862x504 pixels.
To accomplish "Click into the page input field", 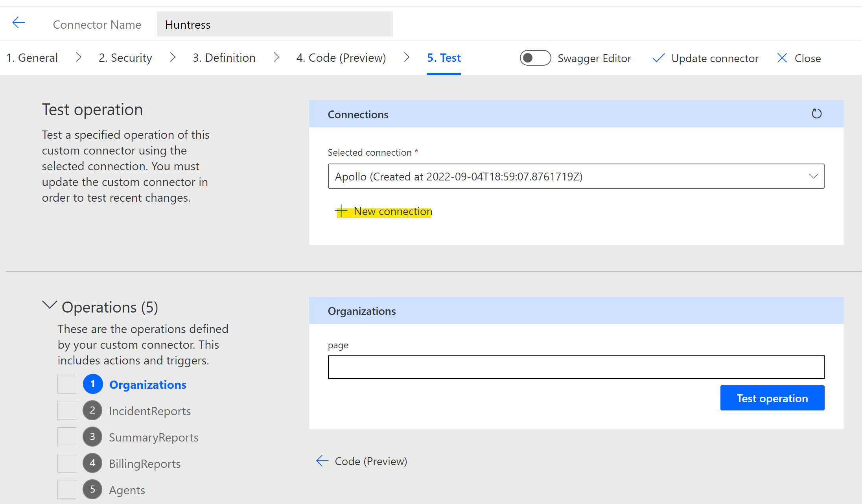I will [576, 367].
